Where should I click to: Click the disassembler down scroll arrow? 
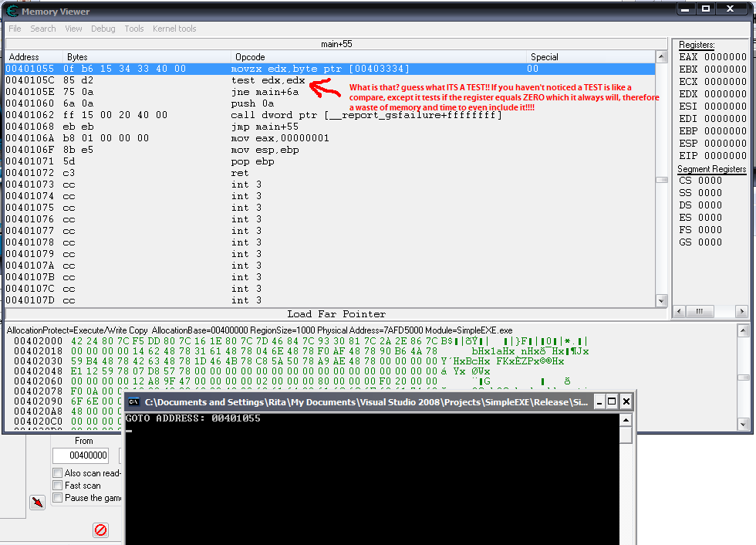[x=661, y=300]
